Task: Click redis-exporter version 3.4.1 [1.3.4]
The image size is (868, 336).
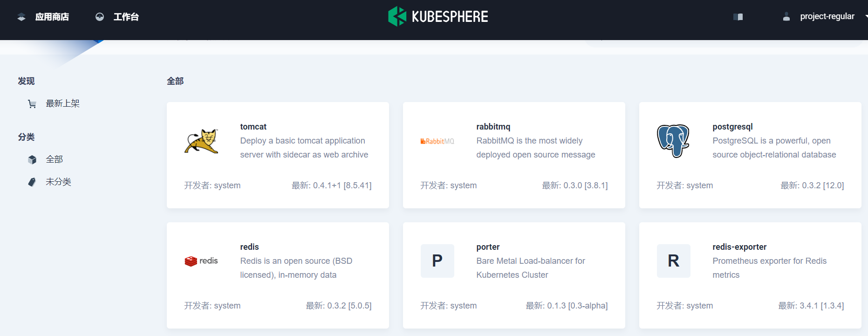Action: click(x=811, y=306)
